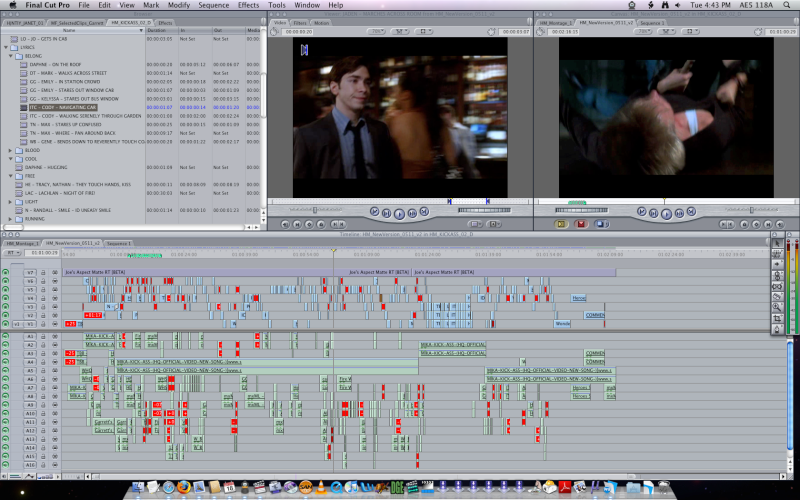Image resolution: width=800 pixels, height=500 pixels.
Task: Click the Play button in the Canvas
Action: click(667, 213)
